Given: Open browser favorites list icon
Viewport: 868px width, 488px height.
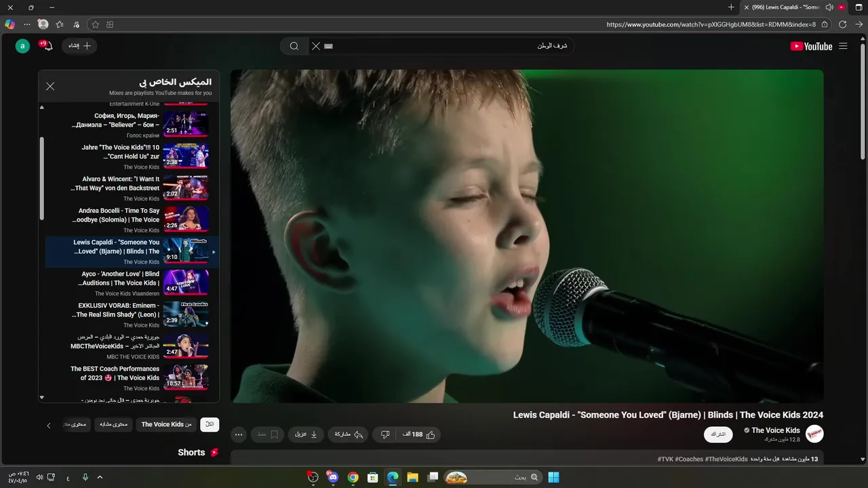Looking at the screenshot, I should (60, 24).
